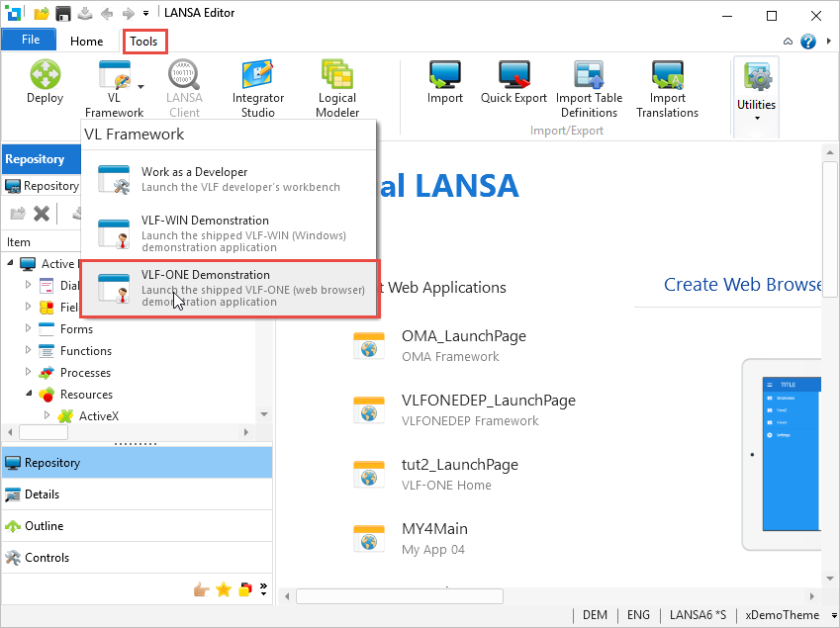Click the save disk icon in title bar

63,14
